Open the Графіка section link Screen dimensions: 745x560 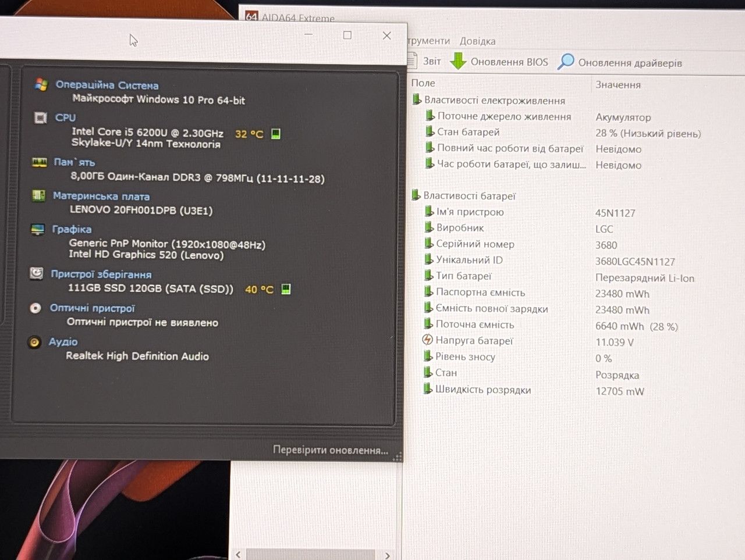point(72,229)
